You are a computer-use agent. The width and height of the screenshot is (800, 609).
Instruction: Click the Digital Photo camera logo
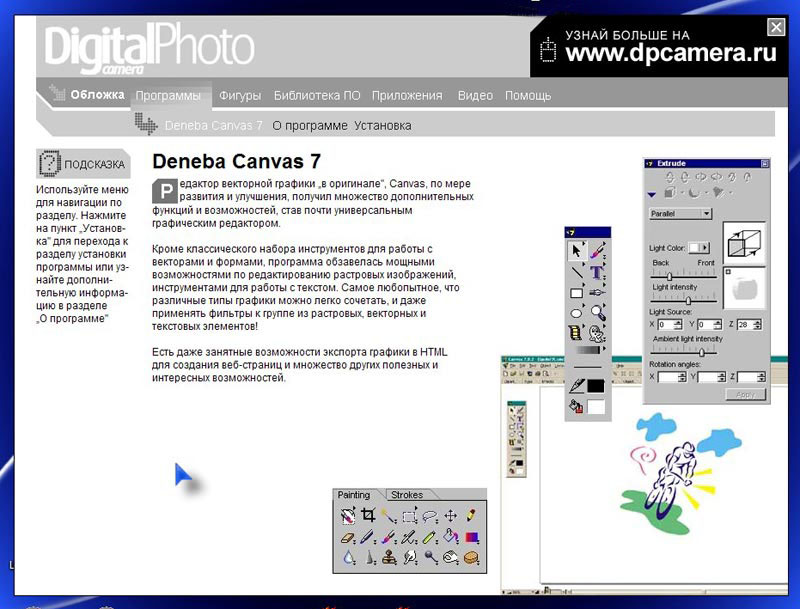pos(149,48)
